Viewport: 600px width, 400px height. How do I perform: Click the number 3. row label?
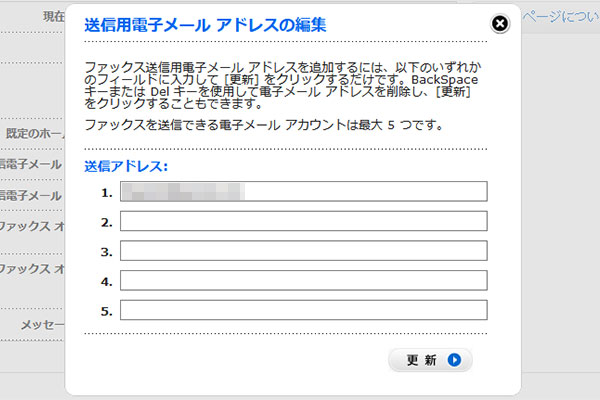pyautogui.click(x=106, y=251)
